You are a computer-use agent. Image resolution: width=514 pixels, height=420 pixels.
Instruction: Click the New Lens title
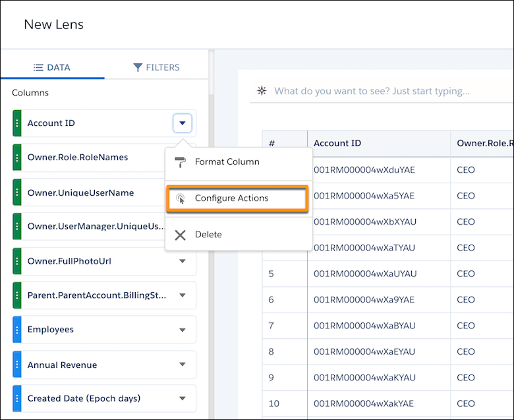pos(54,24)
